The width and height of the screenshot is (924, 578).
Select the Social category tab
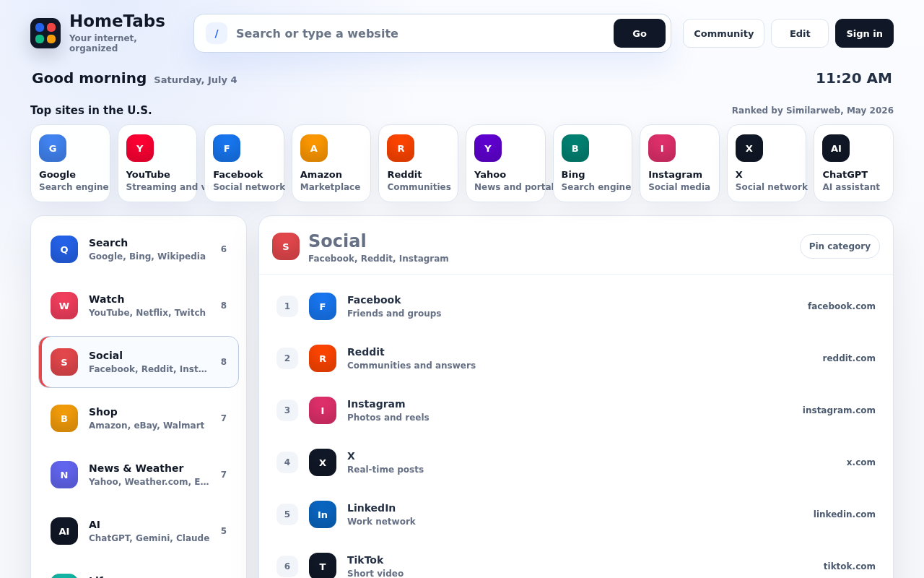point(139,362)
